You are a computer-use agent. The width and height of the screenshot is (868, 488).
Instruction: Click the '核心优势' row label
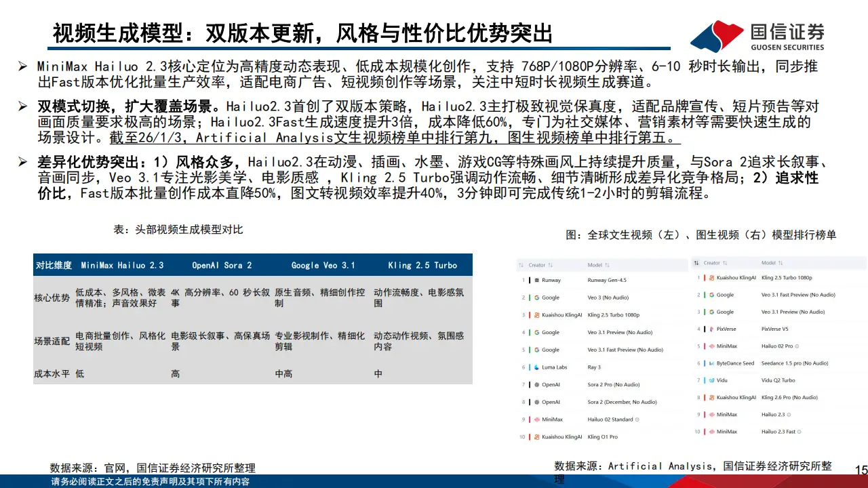(x=52, y=298)
